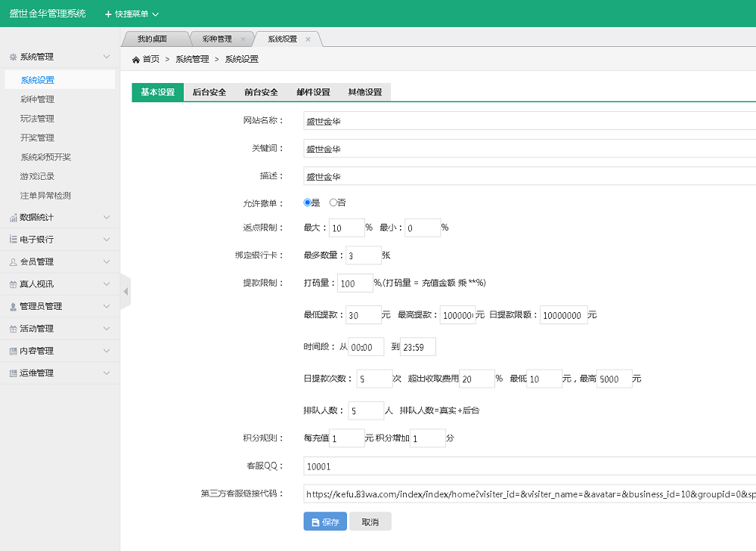
Task: Click the 客服QQ input field
Action: [529, 466]
